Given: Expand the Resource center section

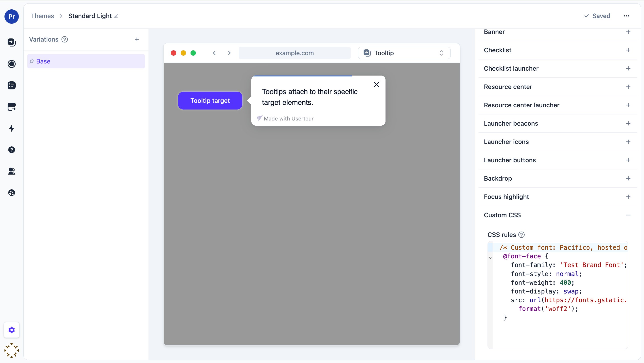Looking at the screenshot, I should pyautogui.click(x=557, y=87).
